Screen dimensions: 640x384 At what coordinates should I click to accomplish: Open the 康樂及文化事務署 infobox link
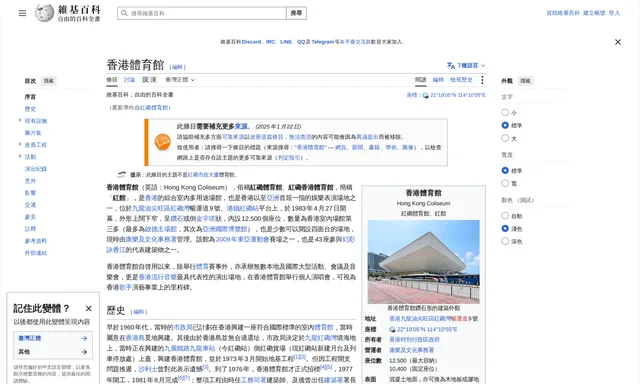click(x=411, y=350)
